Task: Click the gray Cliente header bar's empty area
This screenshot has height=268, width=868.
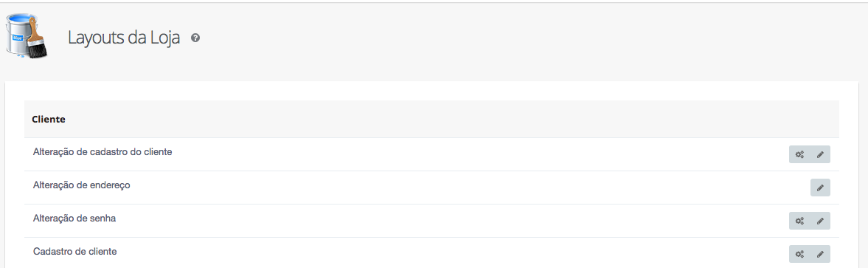Action: point(443,119)
